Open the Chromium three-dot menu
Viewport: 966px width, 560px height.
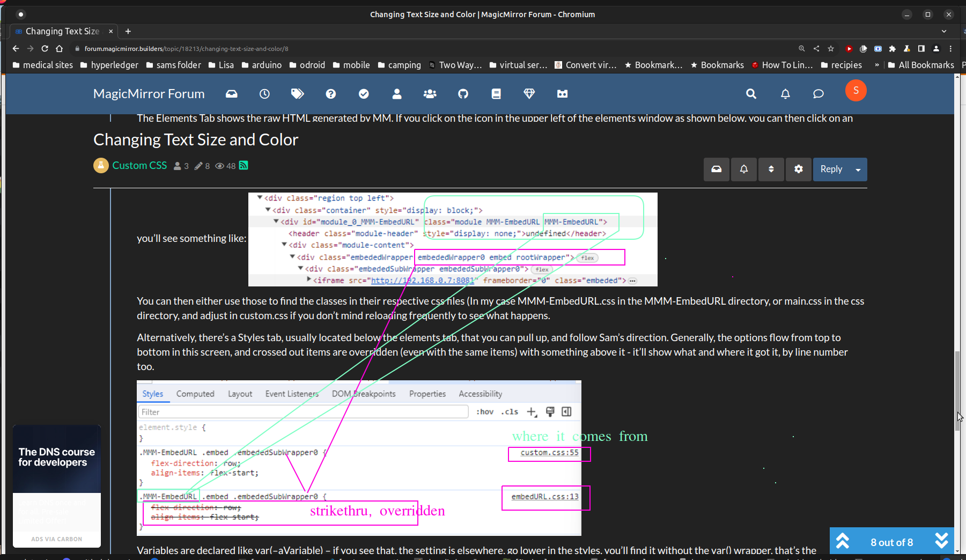(950, 48)
